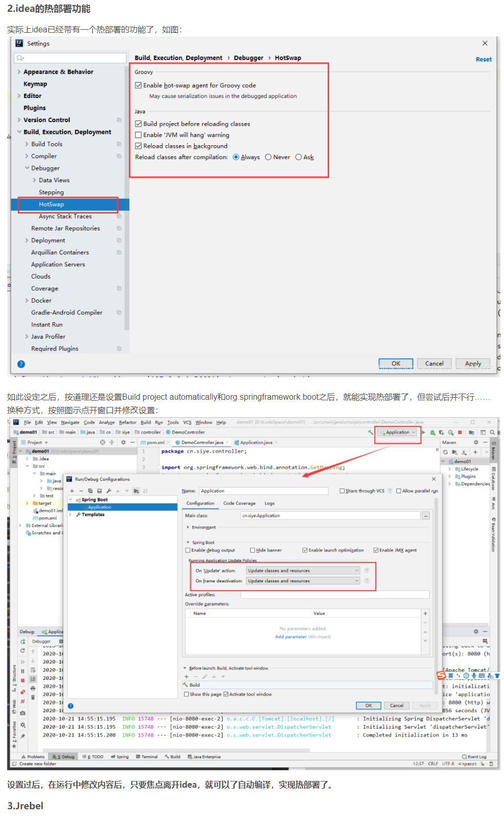Remove configuration with minus icon in Run/Debug Configurations
This screenshot has width=504, height=820.
click(81, 491)
